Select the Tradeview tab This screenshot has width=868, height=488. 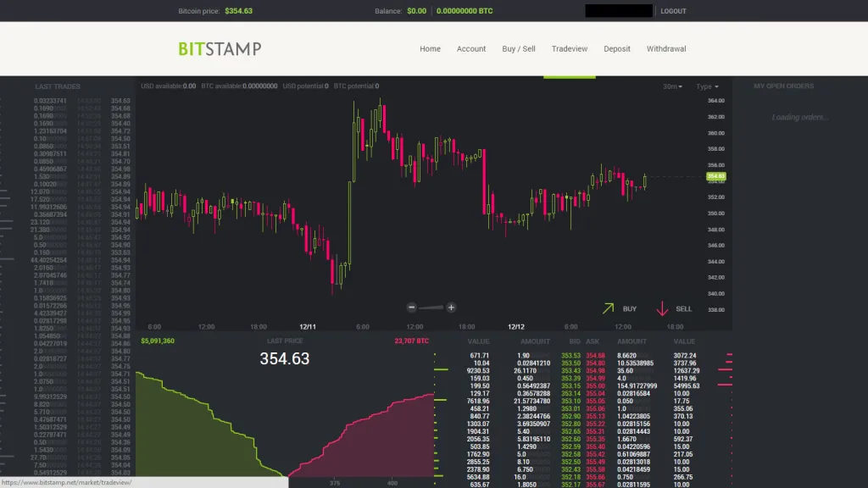(570, 48)
